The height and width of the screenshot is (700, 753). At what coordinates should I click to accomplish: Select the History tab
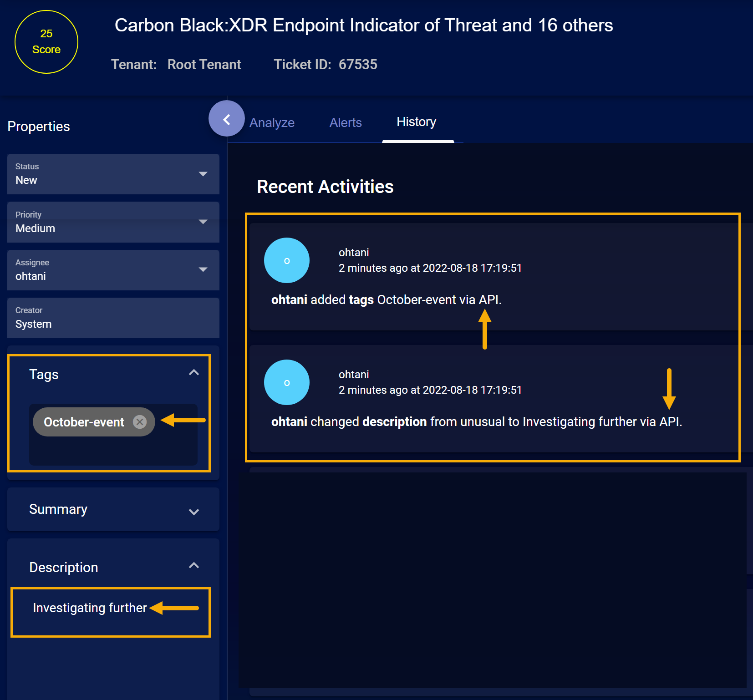point(416,122)
